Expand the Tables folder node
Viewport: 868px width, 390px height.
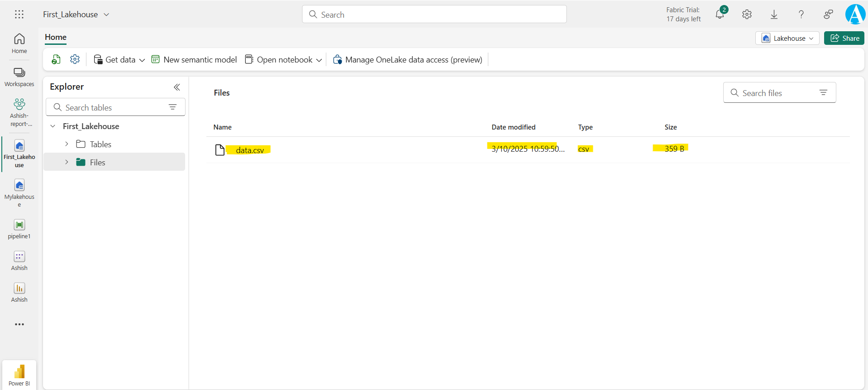[x=67, y=144]
